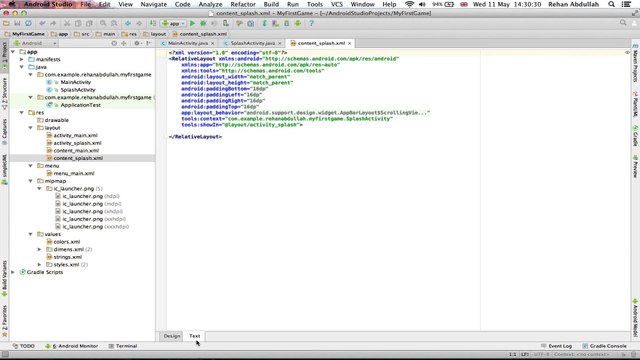Click the Synchronize toolbar icon
Screen dimensions: 640x360
[x=28, y=24]
